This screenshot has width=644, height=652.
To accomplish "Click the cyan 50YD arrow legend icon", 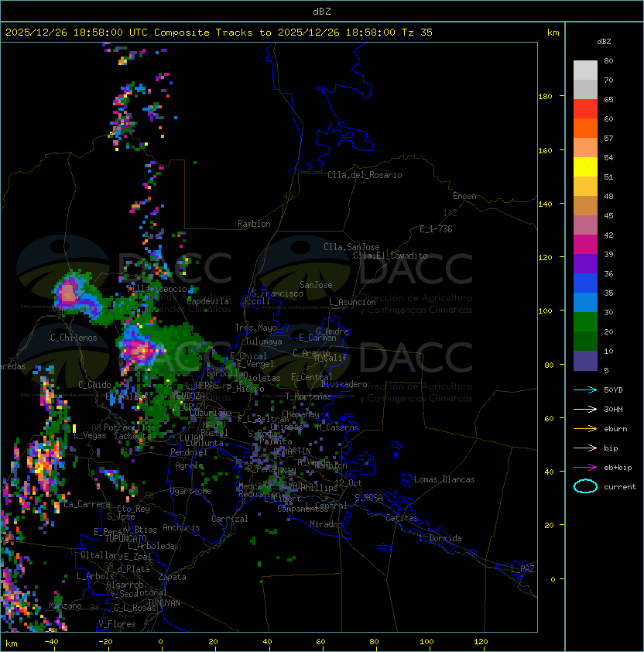I will [585, 389].
